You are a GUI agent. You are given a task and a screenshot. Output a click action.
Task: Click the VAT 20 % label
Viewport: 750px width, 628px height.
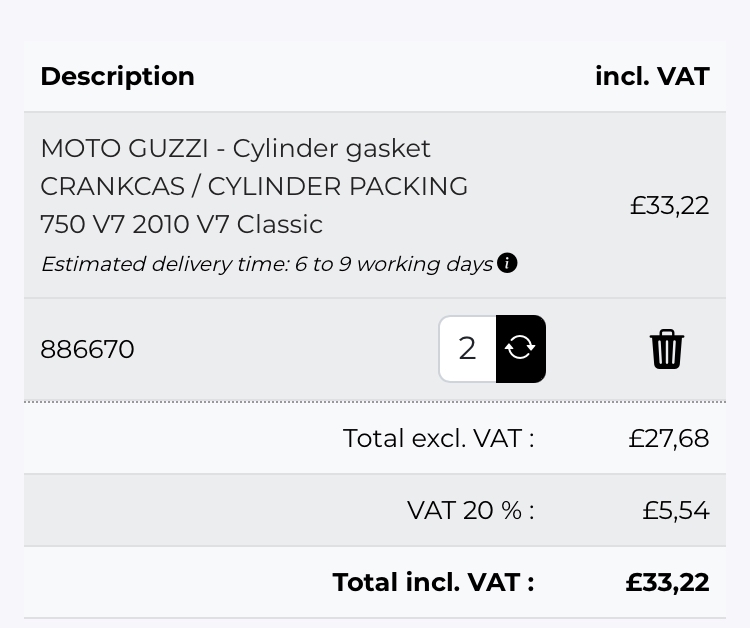(x=471, y=510)
